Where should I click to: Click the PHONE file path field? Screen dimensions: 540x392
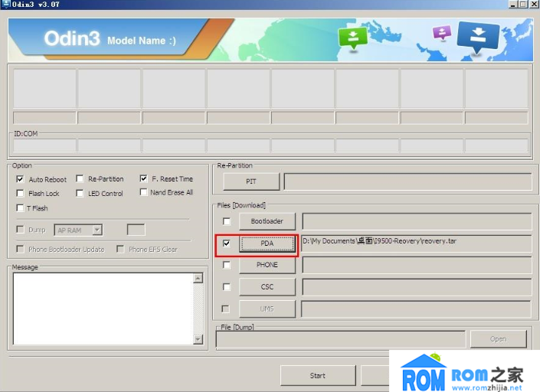[x=417, y=266]
